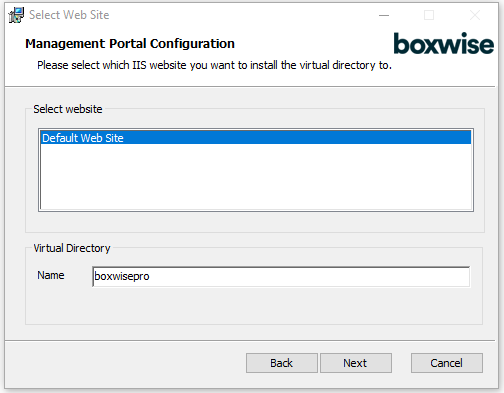Click the Name label

coord(51,275)
